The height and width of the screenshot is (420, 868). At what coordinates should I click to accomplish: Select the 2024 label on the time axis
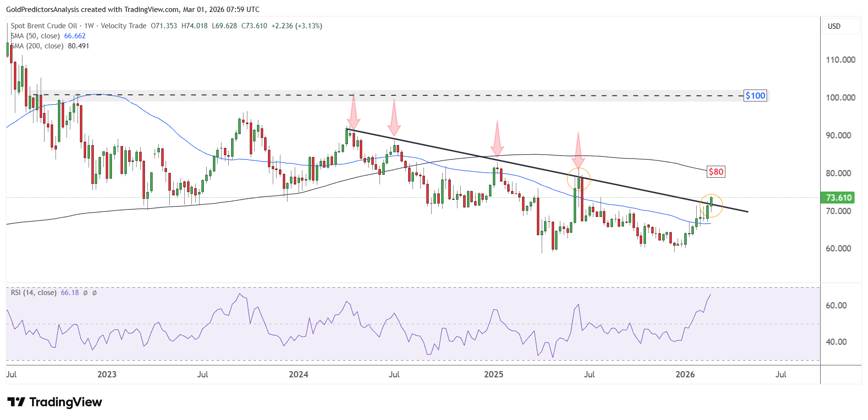click(x=299, y=375)
